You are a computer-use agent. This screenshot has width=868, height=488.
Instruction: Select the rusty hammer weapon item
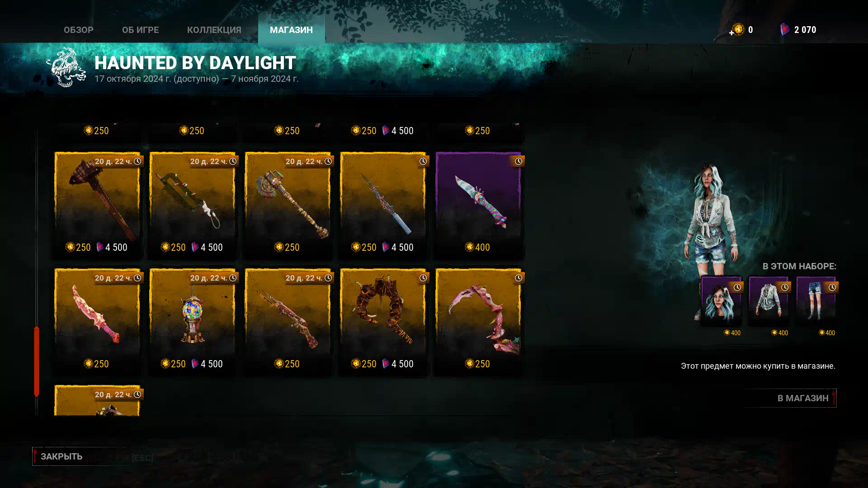(x=97, y=205)
